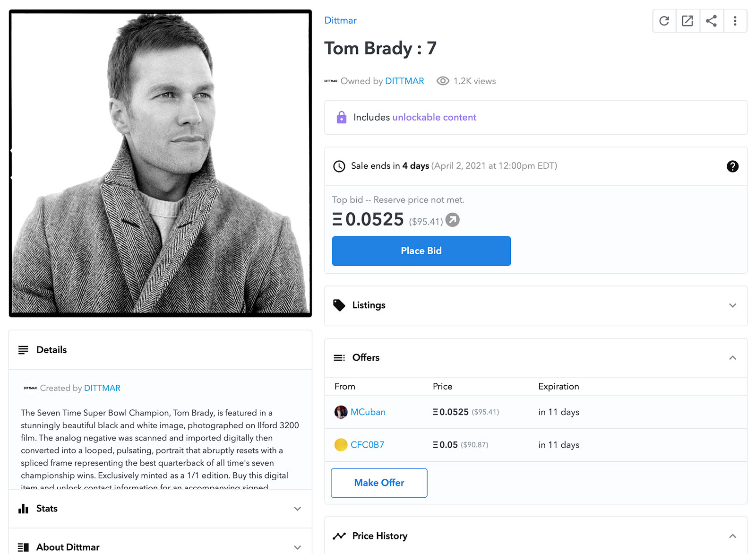Screen dimensions: 756x554
Task: Click MCuban's avatar in offers
Action: (341, 412)
